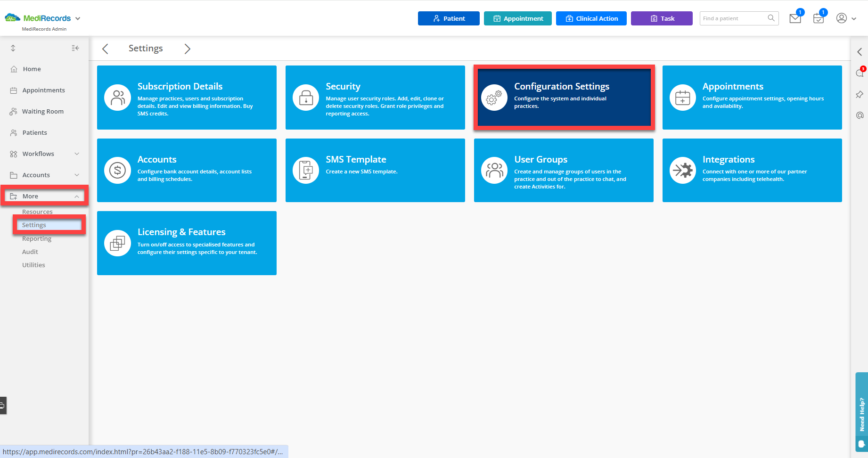868x458 pixels.
Task: Open the Subscription Details tile title
Action: click(180, 86)
